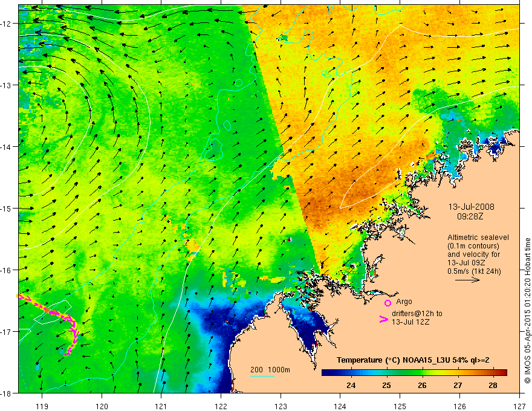Click the '13-Jul-2008' date text

pyautogui.click(x=472, y=207)
